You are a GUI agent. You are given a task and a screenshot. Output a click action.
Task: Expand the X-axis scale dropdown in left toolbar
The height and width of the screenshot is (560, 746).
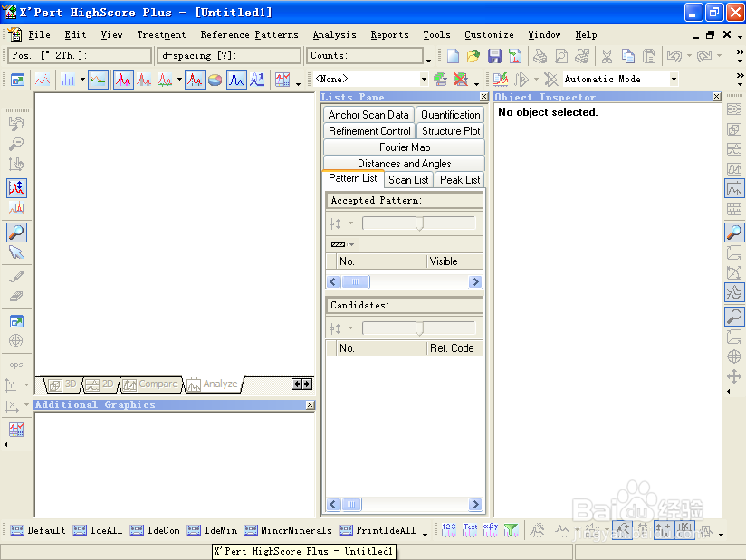(26, 404)
